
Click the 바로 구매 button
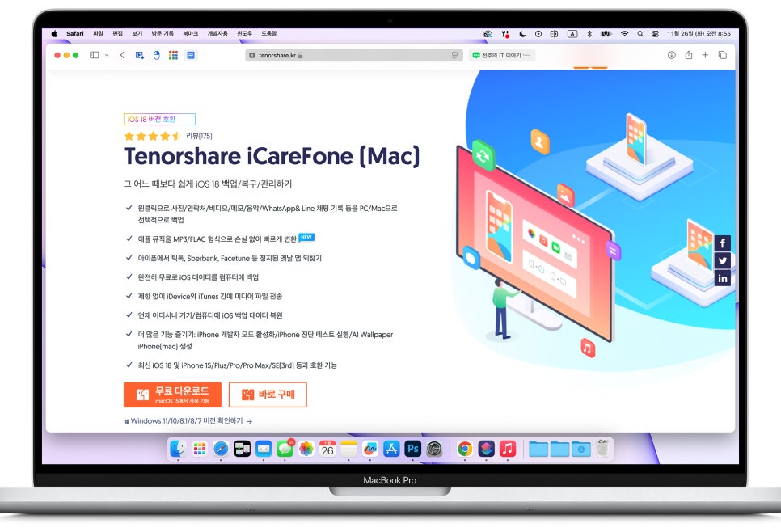[268, 395]
